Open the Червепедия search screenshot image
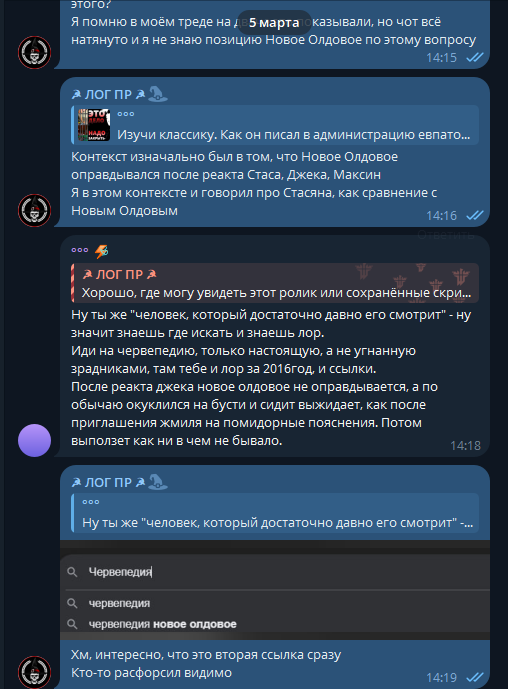This screenshot has width=508, height=689. coord(275,590)
